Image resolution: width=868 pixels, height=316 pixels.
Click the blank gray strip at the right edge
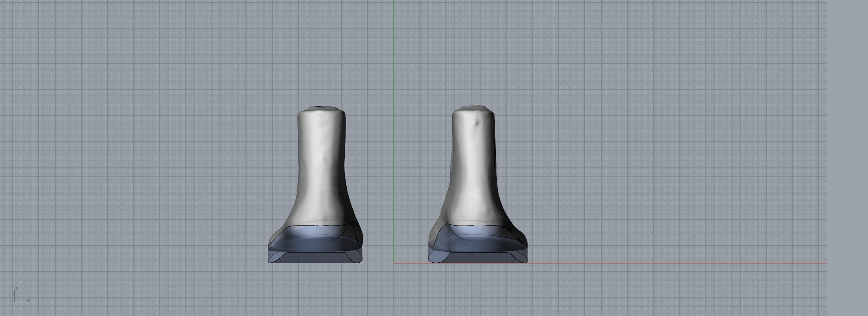tap(847, 158)
